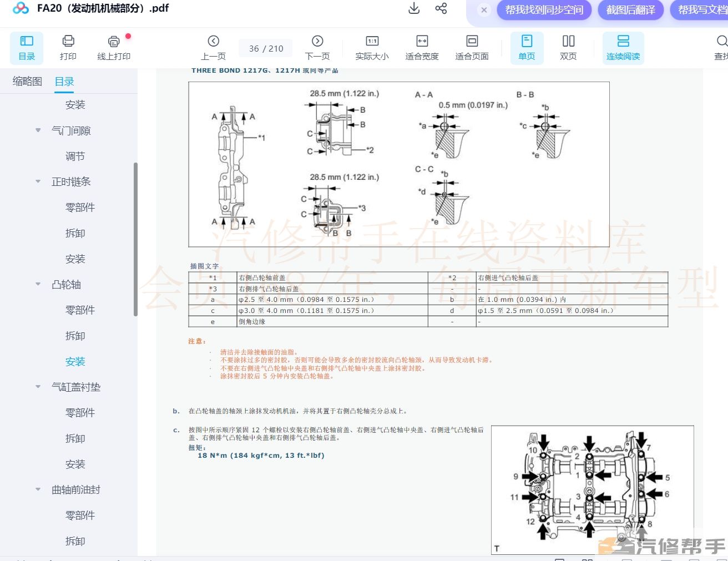
Task: Toggle 连续阅读 continuous reading
Action: point(623,48)
